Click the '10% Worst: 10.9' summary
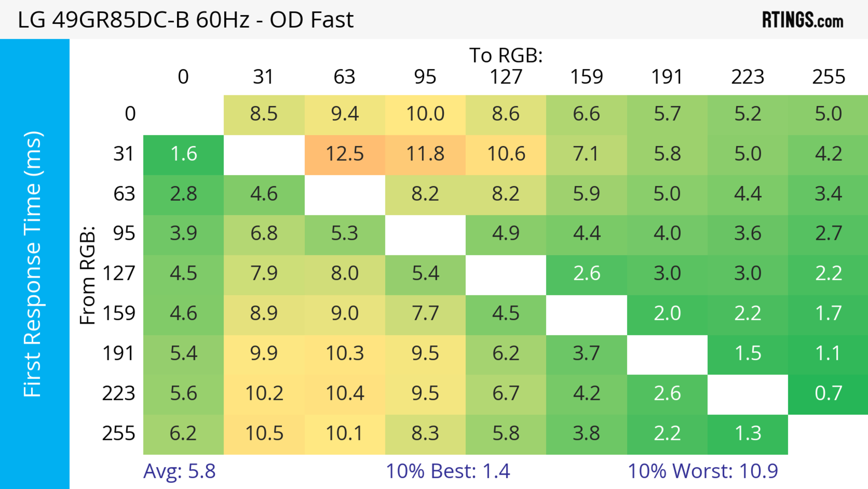Image resolution: width=868 pixels, height=489 pixels. click(703, 471)
